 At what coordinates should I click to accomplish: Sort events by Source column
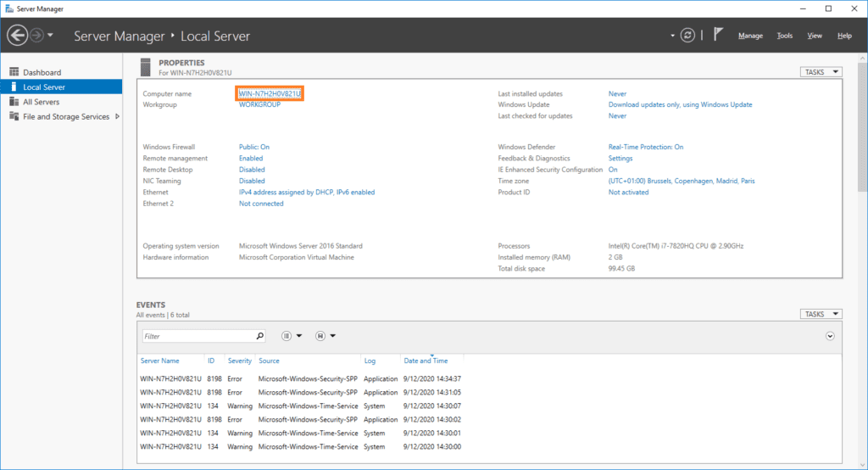pos(269,361)
